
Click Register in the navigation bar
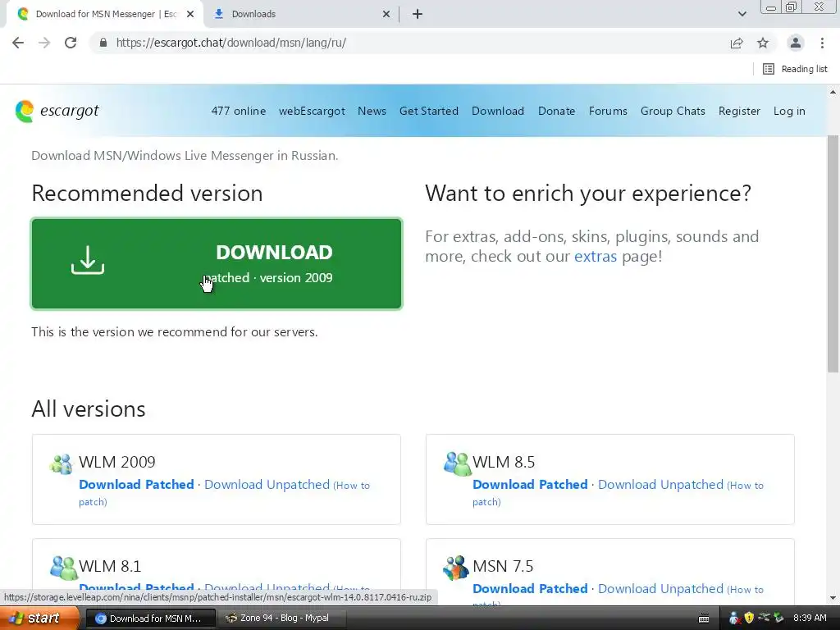pyautogui.click(x=739, y=111)
